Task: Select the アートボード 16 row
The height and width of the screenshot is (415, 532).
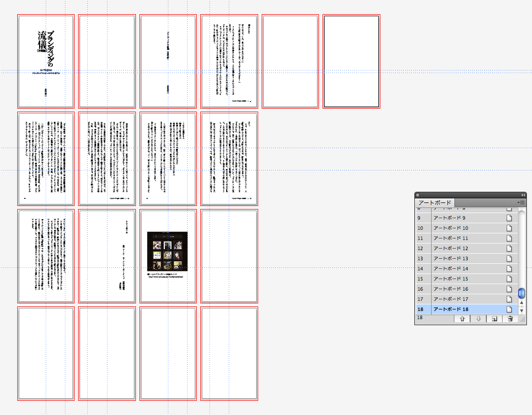Action: pyautogui.click(x=467, y=289)
